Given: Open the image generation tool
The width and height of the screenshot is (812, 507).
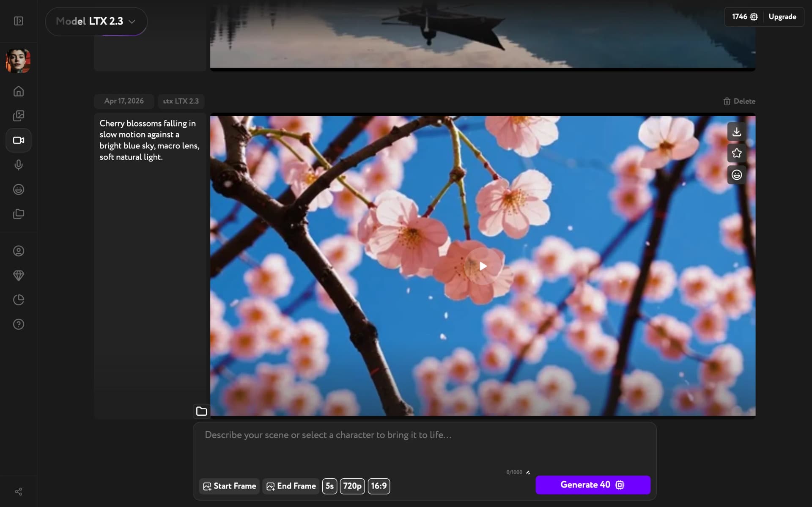Looking at the screenshot, I should (x=19, y=115).
